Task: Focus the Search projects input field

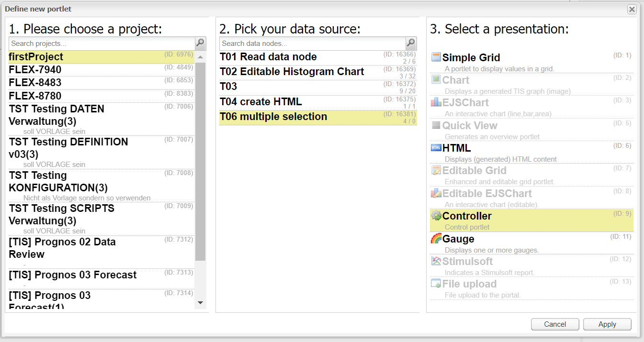Action: pyautogui.click(x=102, y=44)
